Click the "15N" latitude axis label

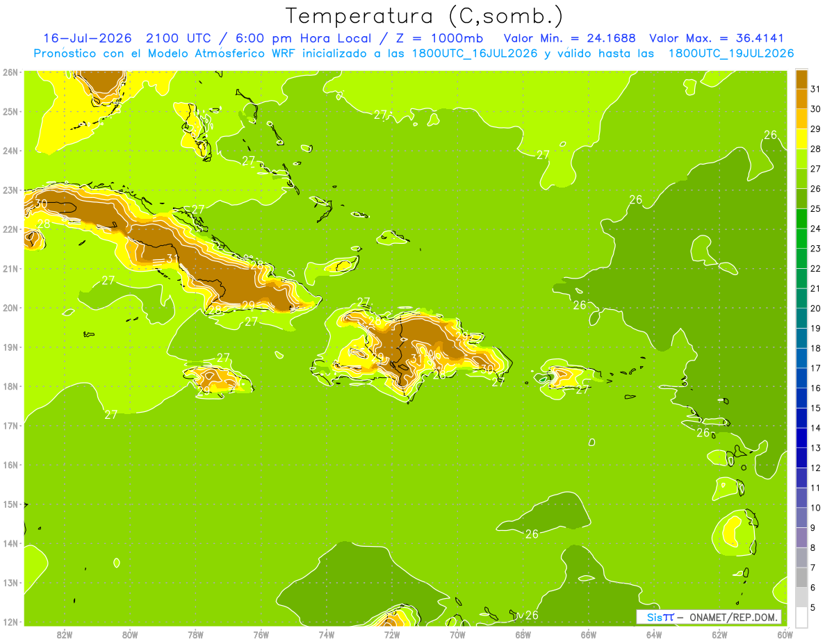pos(10,504)
